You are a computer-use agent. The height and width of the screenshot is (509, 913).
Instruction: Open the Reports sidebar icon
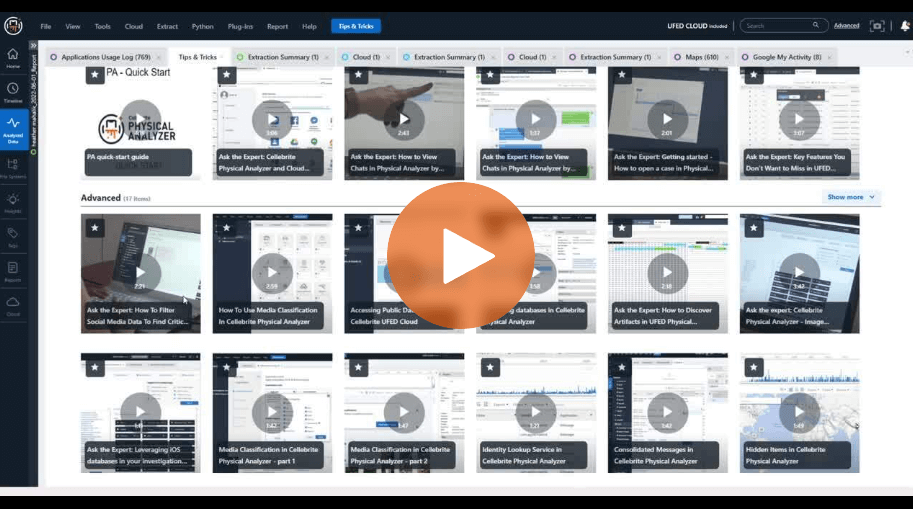(13, 271)
